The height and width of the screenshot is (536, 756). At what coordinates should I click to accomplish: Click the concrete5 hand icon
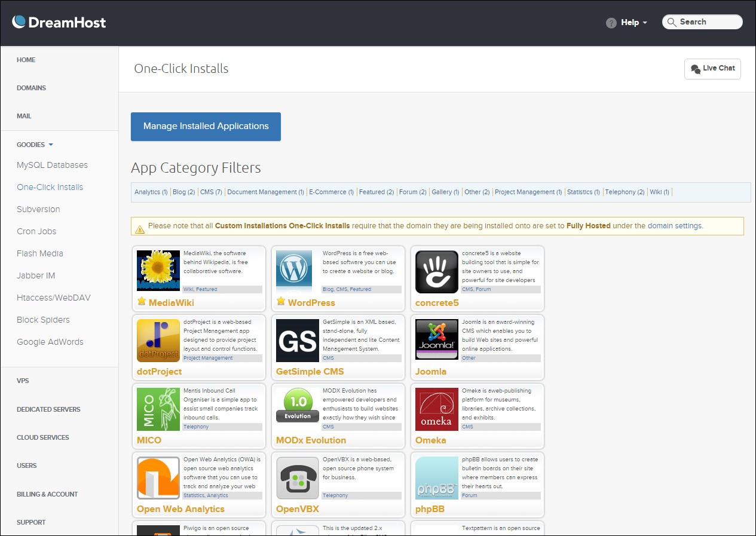coord(437,271)
